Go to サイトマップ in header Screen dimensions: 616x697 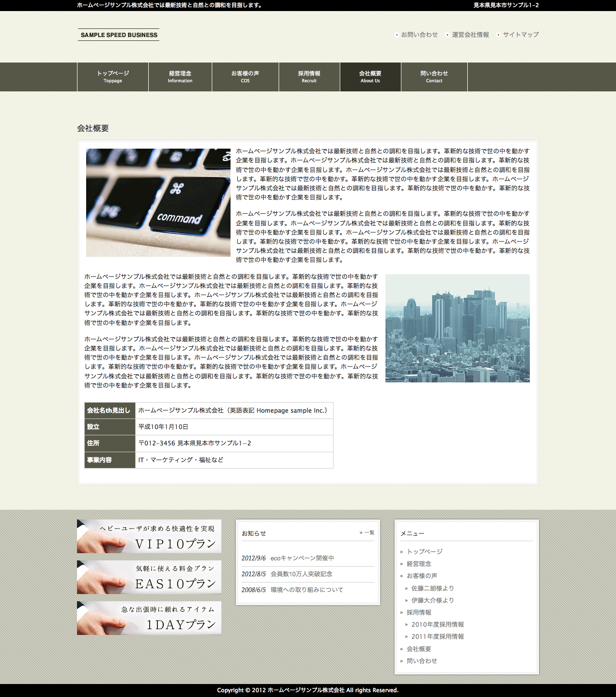521,35
